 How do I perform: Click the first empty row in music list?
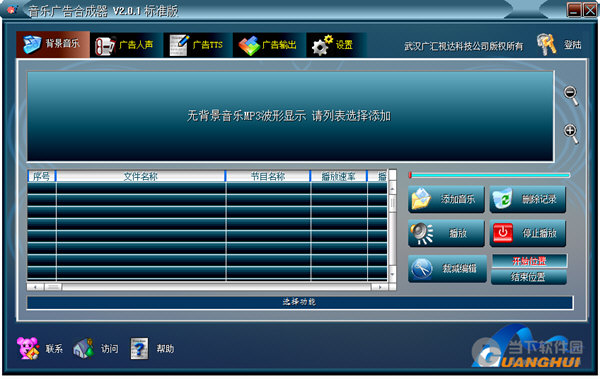(207, 188)
